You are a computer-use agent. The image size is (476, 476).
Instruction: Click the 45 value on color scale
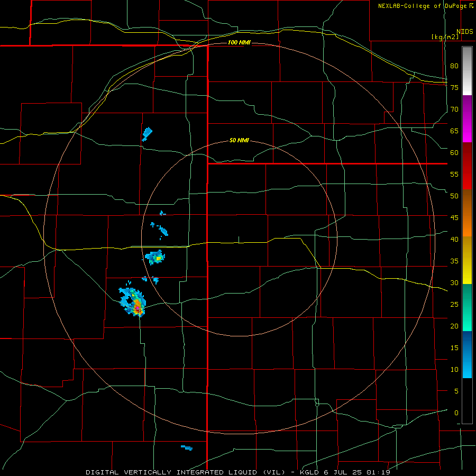pyautogui.click(x=454, y=218)
